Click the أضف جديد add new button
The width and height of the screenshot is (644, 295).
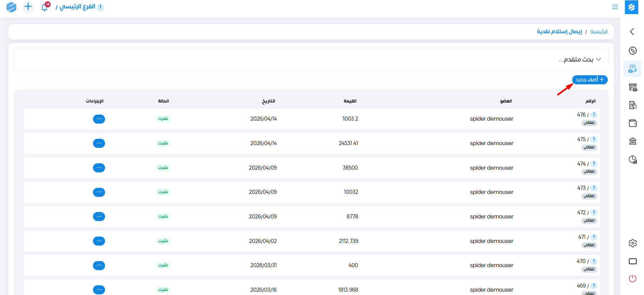point(590,80)
